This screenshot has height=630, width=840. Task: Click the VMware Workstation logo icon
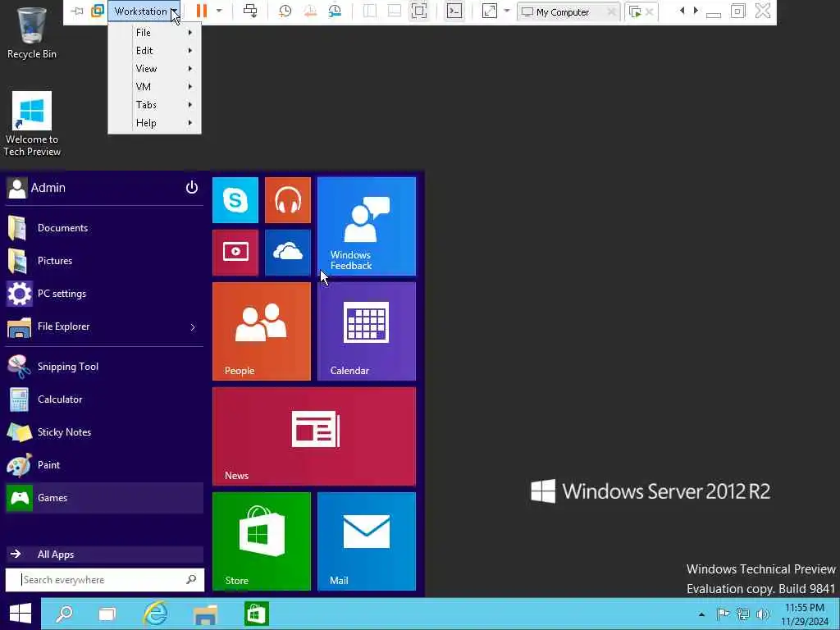[x=98, y=11]
